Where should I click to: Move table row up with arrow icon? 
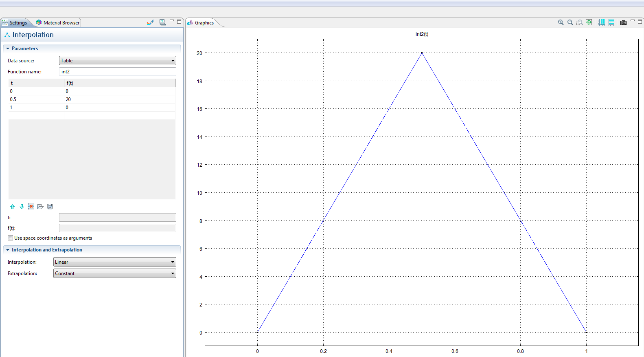(12, 207)
